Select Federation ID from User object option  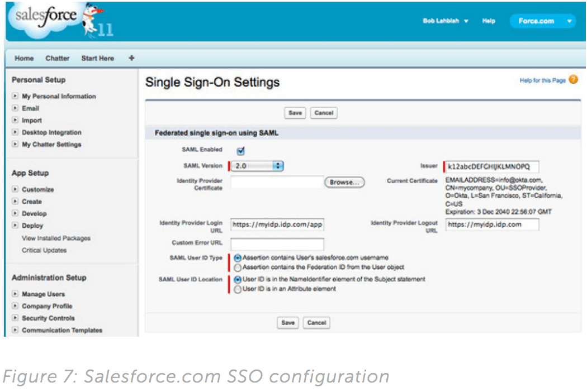238,267
